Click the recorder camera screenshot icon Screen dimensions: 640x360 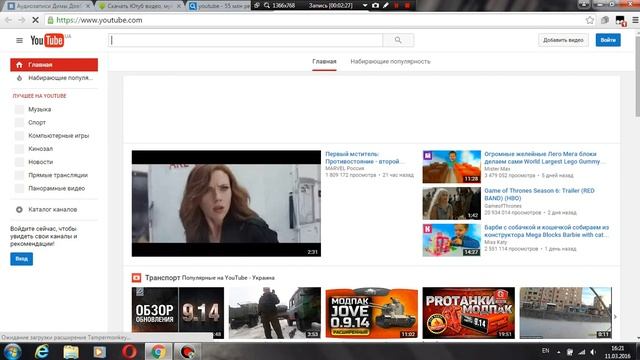(376, 6)
